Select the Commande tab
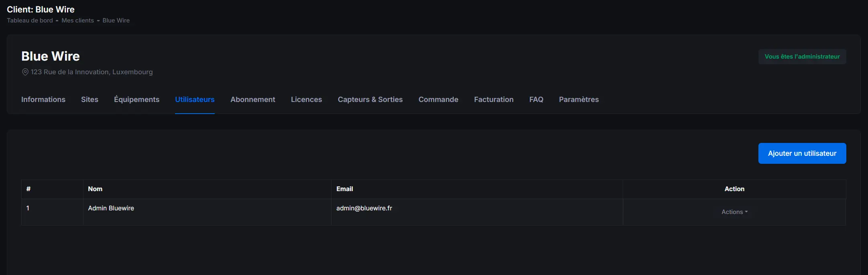The width and height of the screenshot is (868, 275). pos(438,100)
